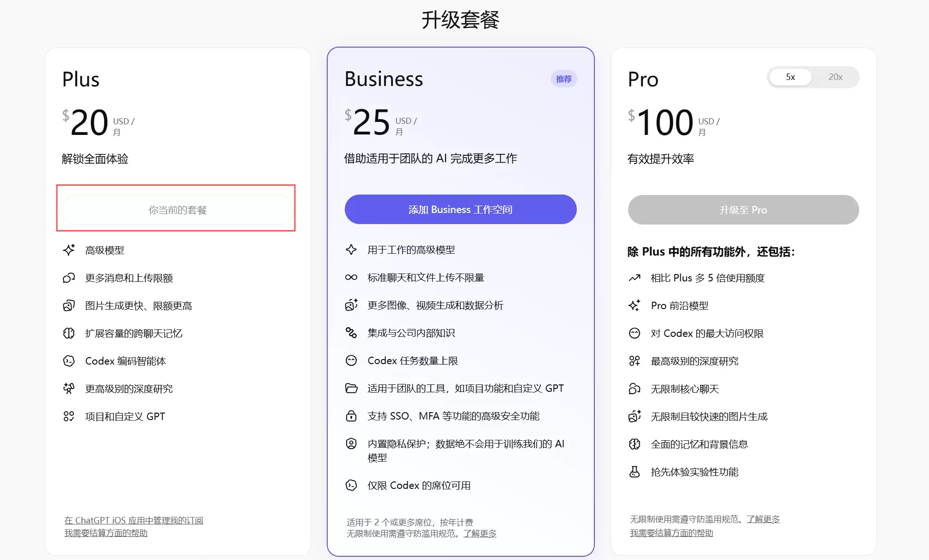Click 借助适用于团队的 AI 完成更多工作 tagline
The image size is (929, 560).
click(x=431, y=158)
